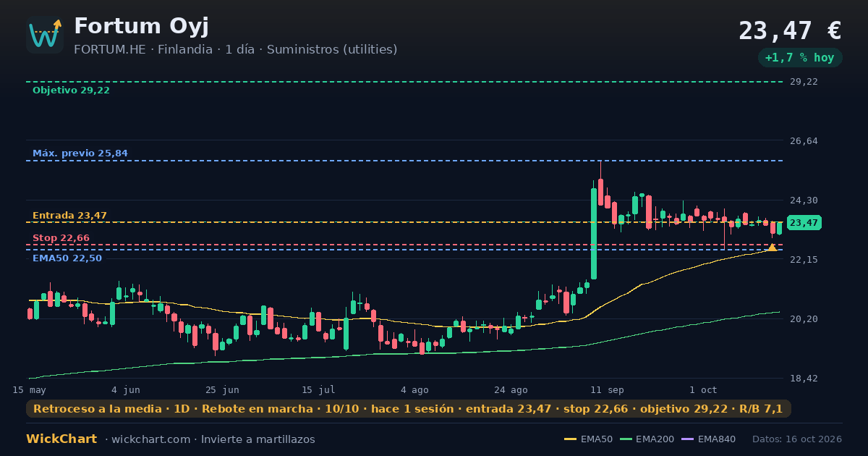Click the WickChart logo icon
Image resolution: width=868 pixels, height=456 pixels.
[x=45, y=35]
